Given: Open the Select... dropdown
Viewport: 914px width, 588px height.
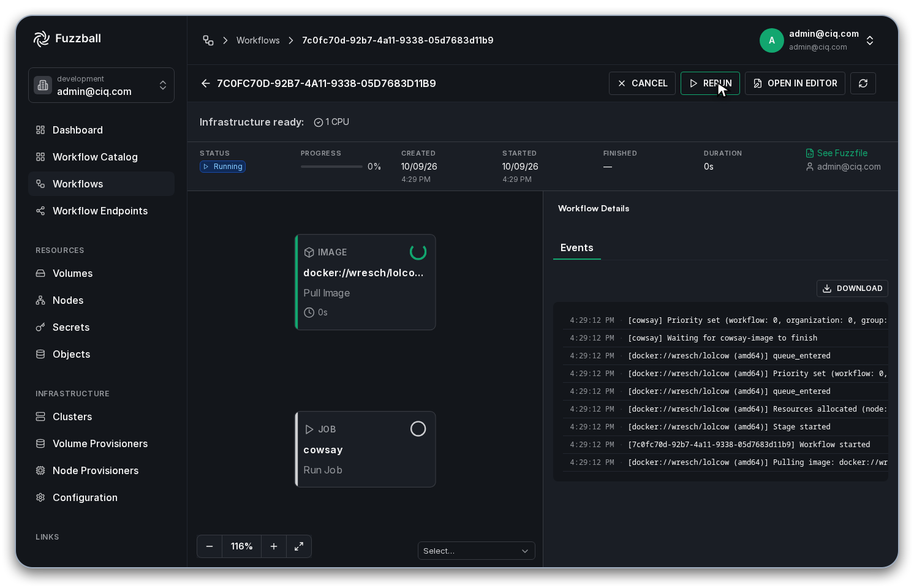Looking at the screenshot, I should [476, 551].
